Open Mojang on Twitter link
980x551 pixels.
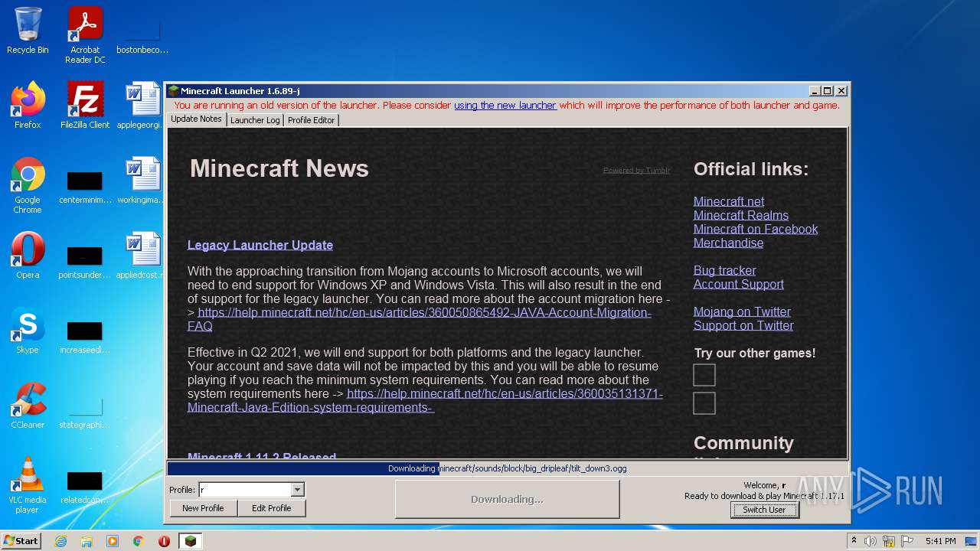[x=742, y=311]
